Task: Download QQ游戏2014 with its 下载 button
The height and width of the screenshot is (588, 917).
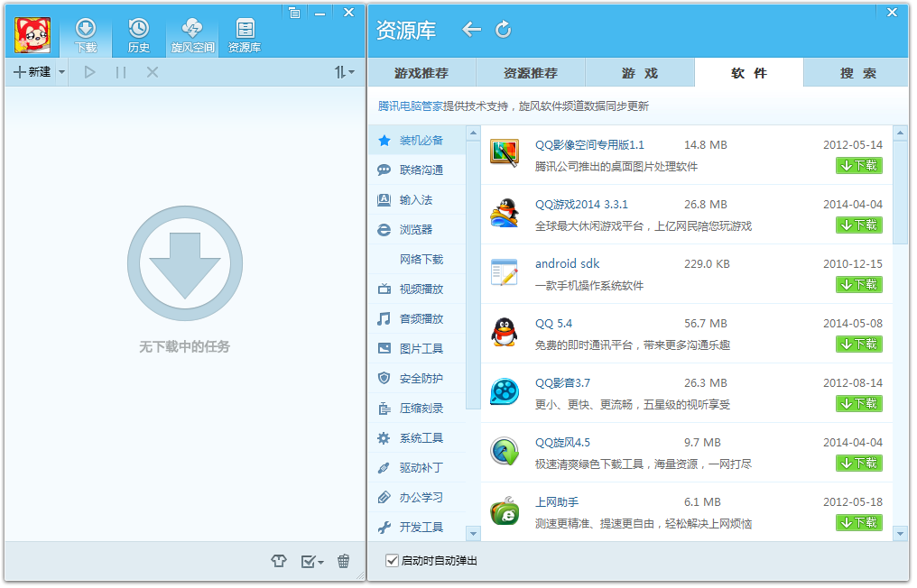Action: click(858, 225)
